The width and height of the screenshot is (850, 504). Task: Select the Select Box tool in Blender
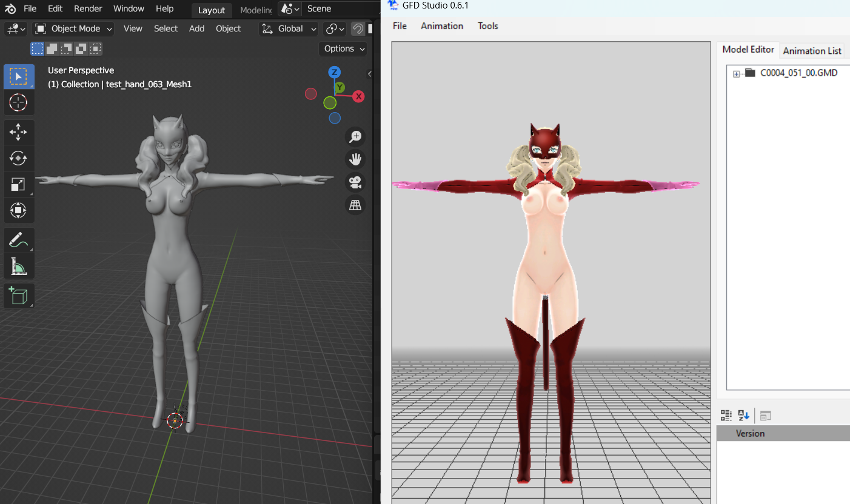(19, 77)
